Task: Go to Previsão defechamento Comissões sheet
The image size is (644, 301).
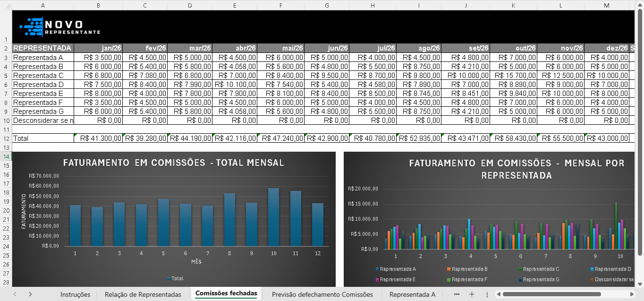Action: coord(322,294)
